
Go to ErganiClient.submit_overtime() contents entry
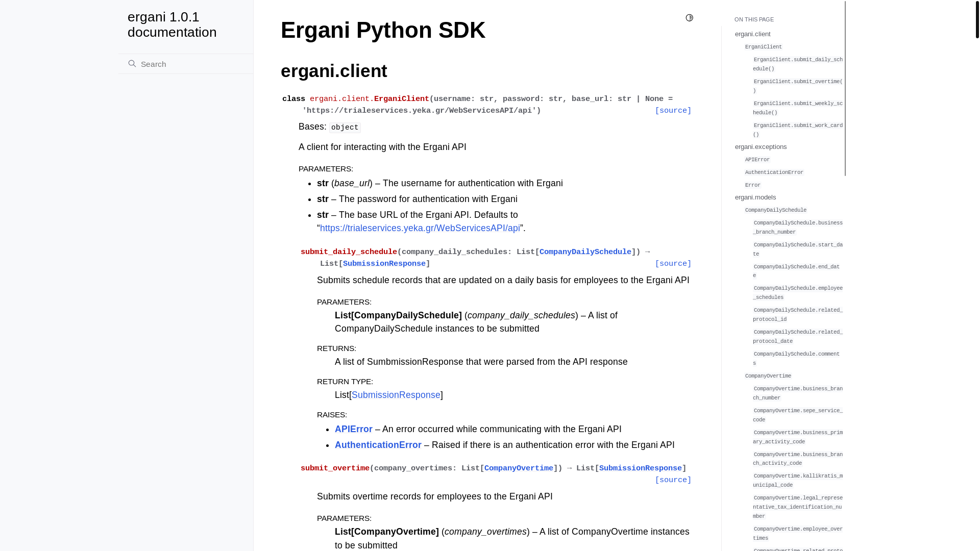(798, 86)
